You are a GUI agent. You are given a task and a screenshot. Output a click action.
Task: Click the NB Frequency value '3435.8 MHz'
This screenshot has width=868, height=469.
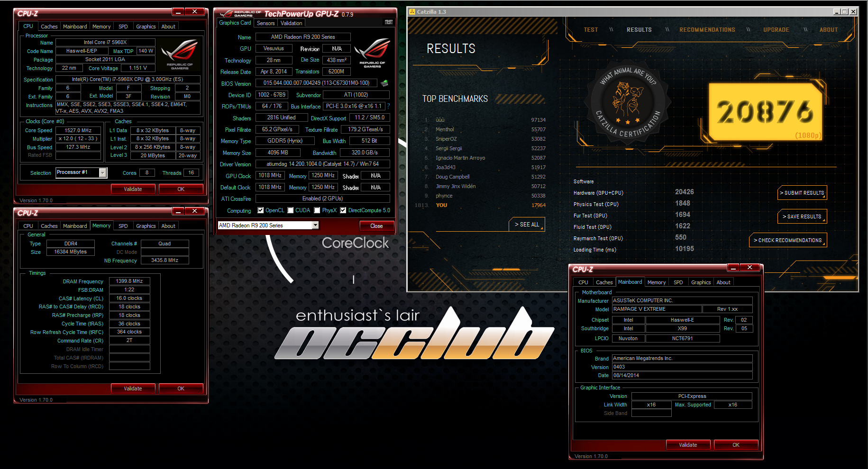pos(164,260)
